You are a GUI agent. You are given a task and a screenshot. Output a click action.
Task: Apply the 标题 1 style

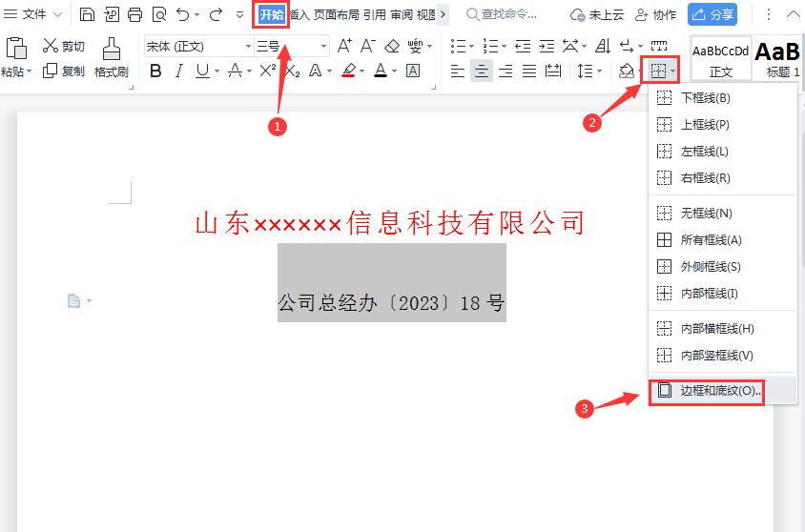(x=779, y=58)
